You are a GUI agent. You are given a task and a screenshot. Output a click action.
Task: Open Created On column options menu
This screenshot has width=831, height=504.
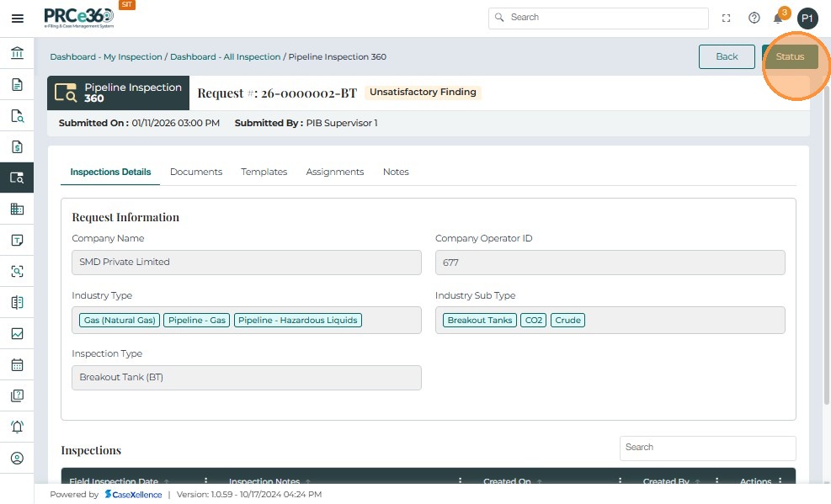pos(619,482)
